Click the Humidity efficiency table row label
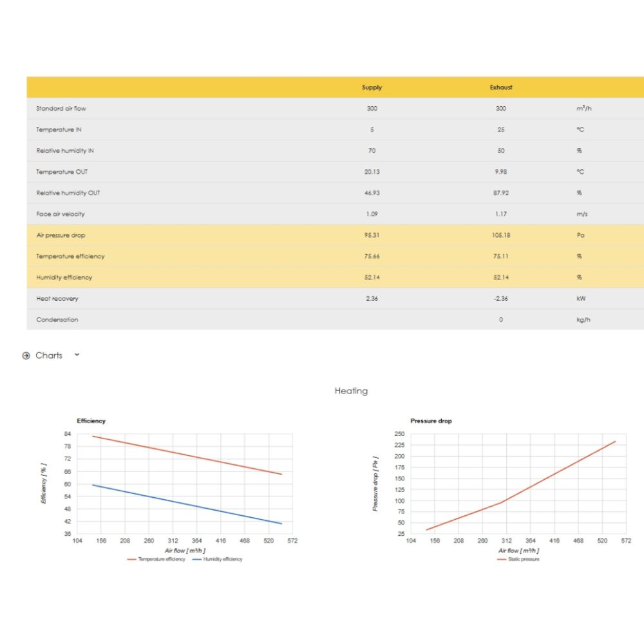Screen dimensions: 644x644 tap(64, 278)
